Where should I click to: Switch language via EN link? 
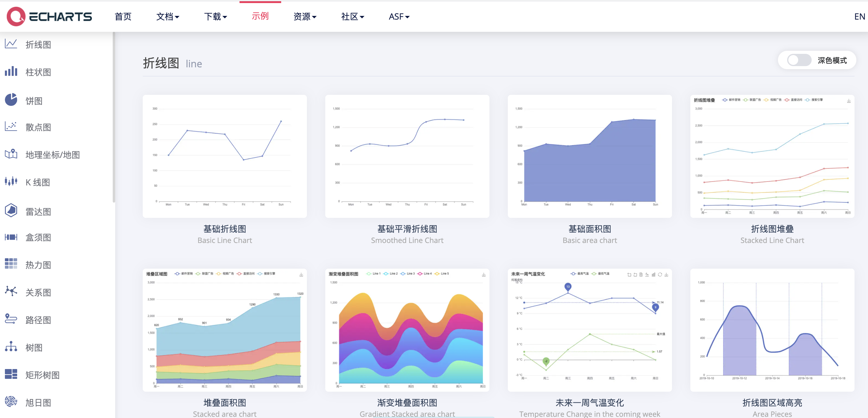pos(859,17)
